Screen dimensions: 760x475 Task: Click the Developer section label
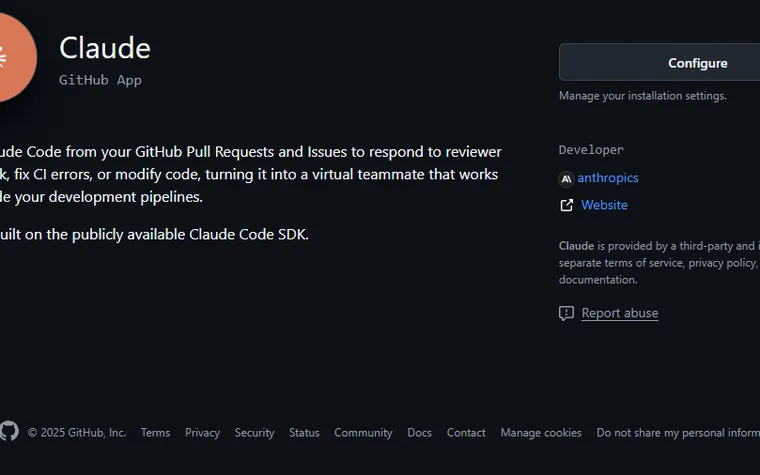point(591,150)
